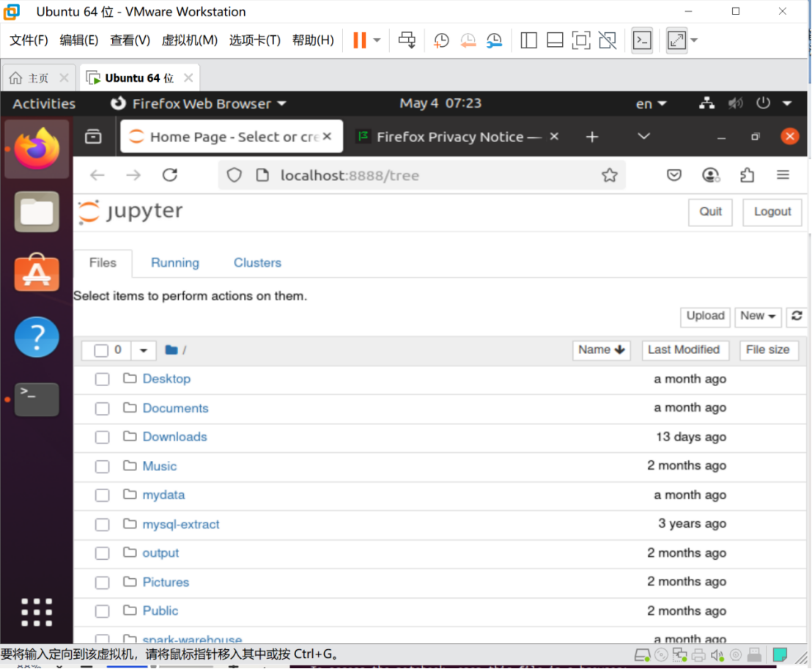The width and height of the screenshot is (812, 669).
Task: Click the network status icon in top bar
Action: pos(707,103)
